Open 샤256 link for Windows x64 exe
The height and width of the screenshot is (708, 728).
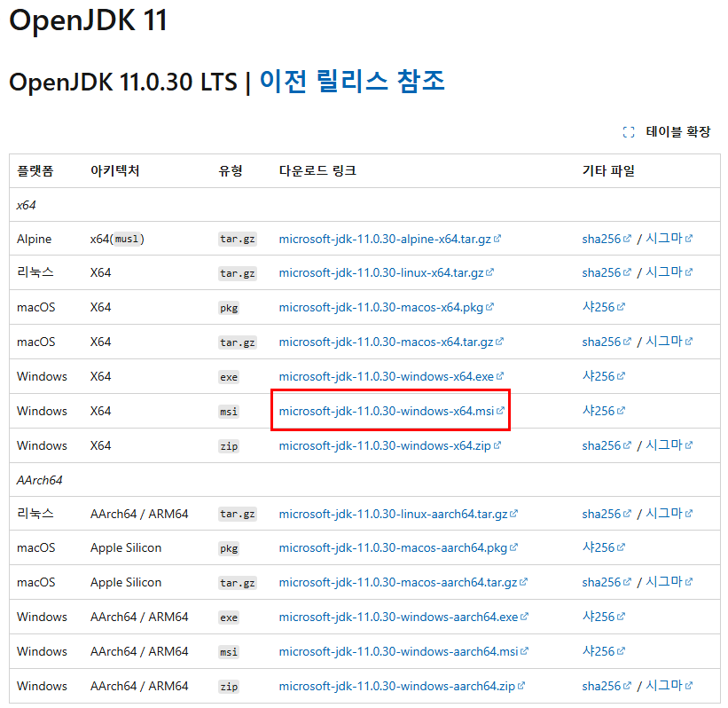[599, 375]
